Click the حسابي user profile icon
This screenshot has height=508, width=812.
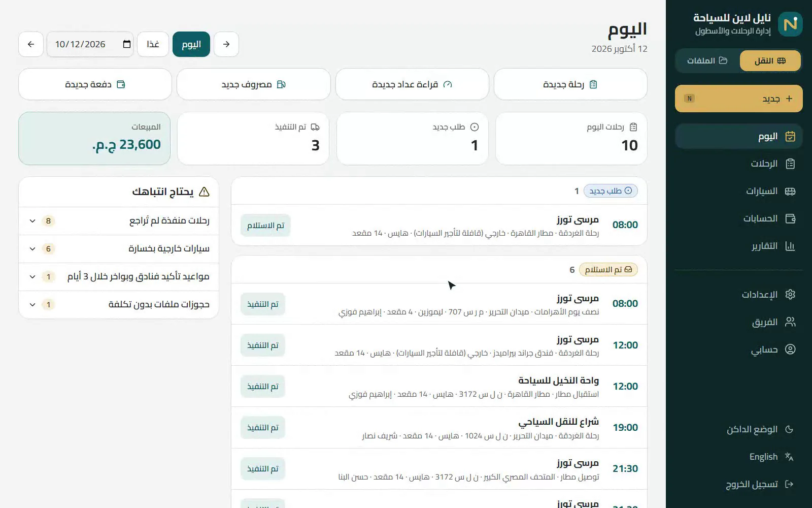(x=790, y=350)
